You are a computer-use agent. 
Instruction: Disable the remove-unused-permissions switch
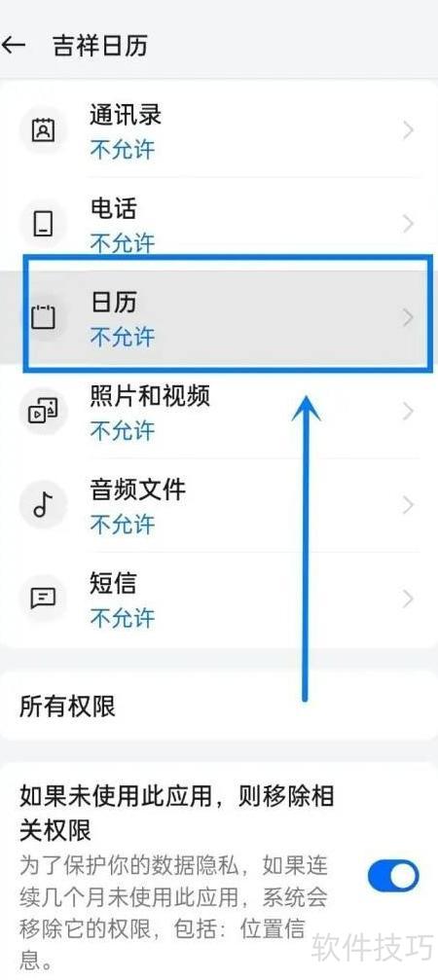(x=393, y=876)
